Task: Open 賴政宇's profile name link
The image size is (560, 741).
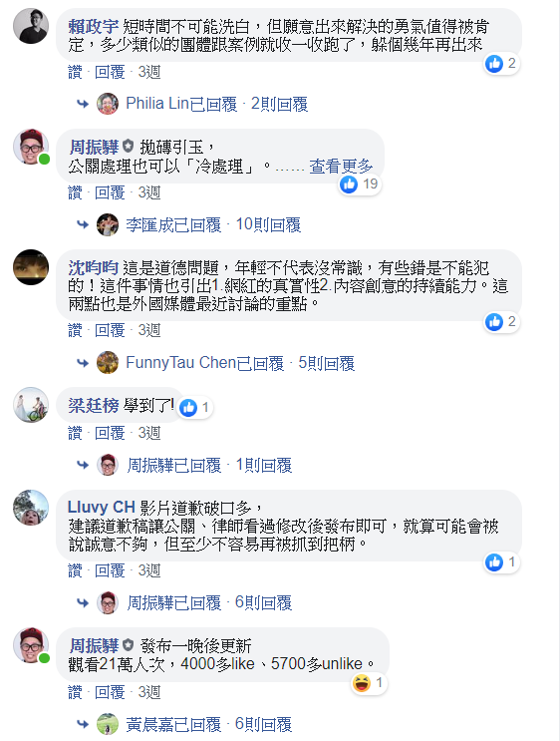Action: tap(93, 27)
